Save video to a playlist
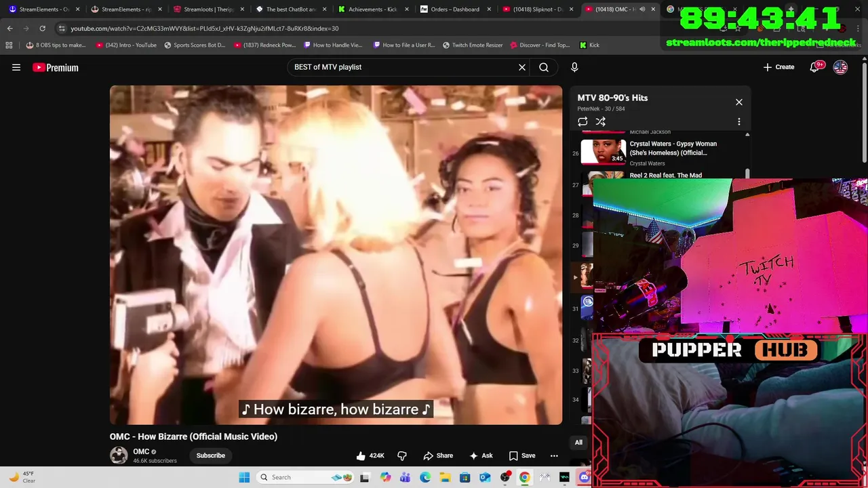 click(522, 455)
